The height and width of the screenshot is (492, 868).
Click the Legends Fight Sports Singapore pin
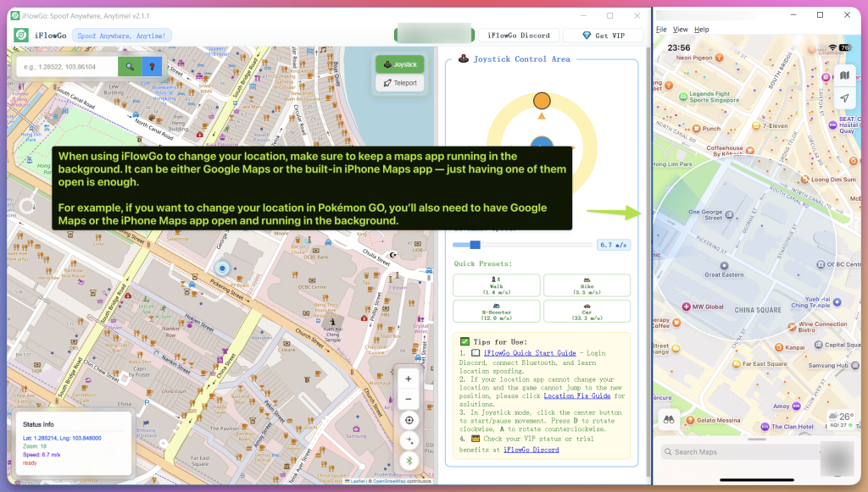coord(682,97)
